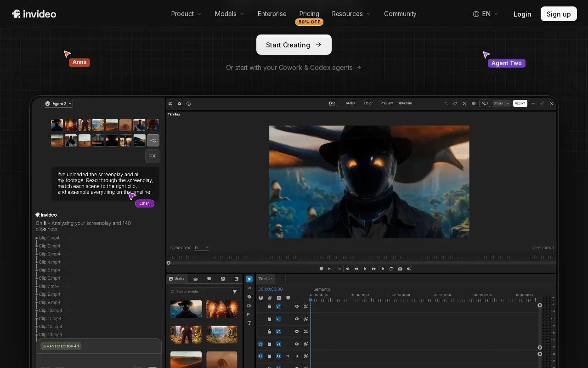This screenshot has width=588, height=368.
Task: Take a snapshot with the camera icon
Action: (400, 269)
